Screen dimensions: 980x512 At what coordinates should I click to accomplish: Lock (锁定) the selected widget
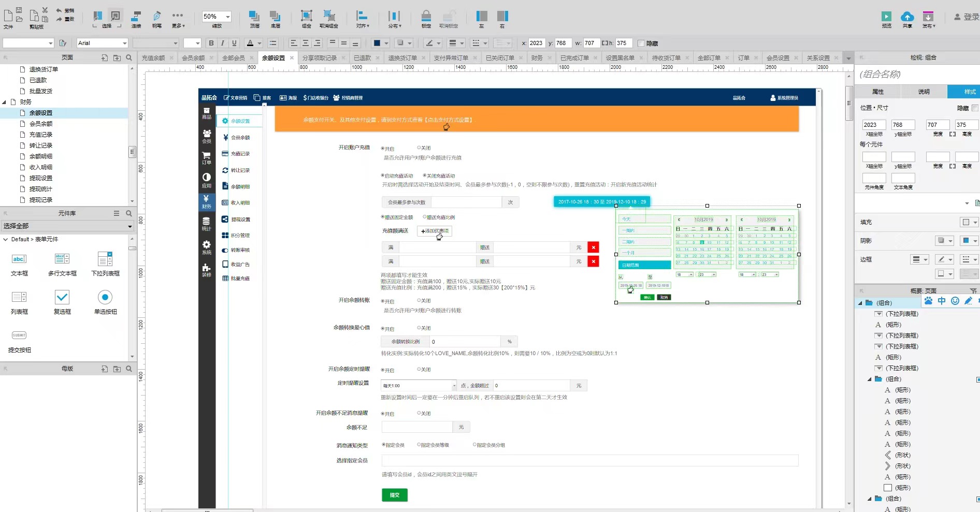coord(426,19)
